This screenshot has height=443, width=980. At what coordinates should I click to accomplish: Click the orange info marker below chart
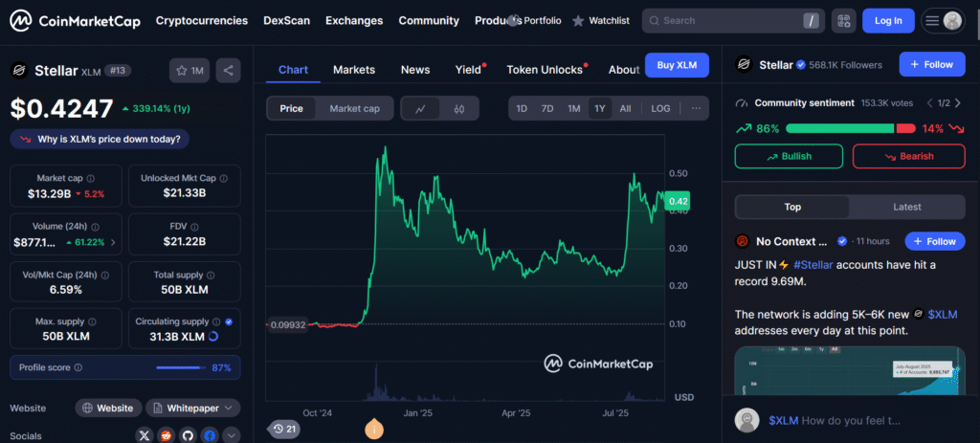pyautogui.click(x=374, y=430)
